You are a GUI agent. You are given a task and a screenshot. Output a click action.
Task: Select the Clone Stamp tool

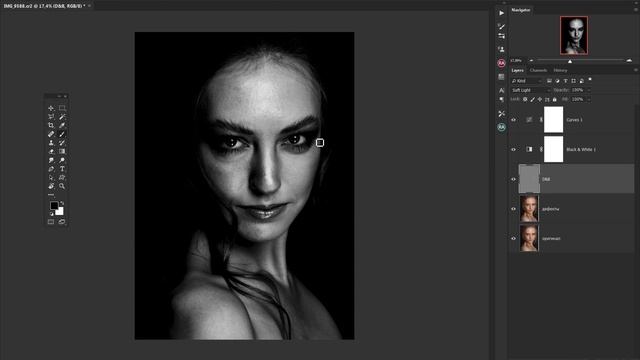(51, 143)
